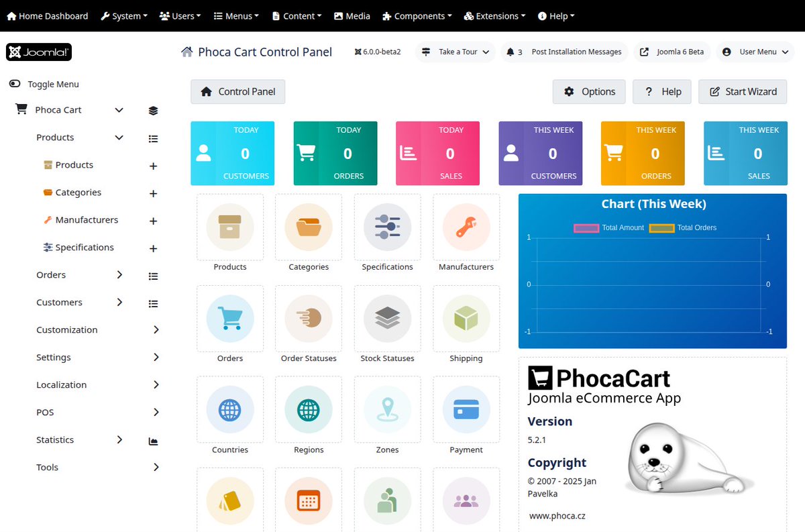Click the Specifications sliders icon
Image resolution: width=805 pixels, height=532 pixels.
[387, 227]
